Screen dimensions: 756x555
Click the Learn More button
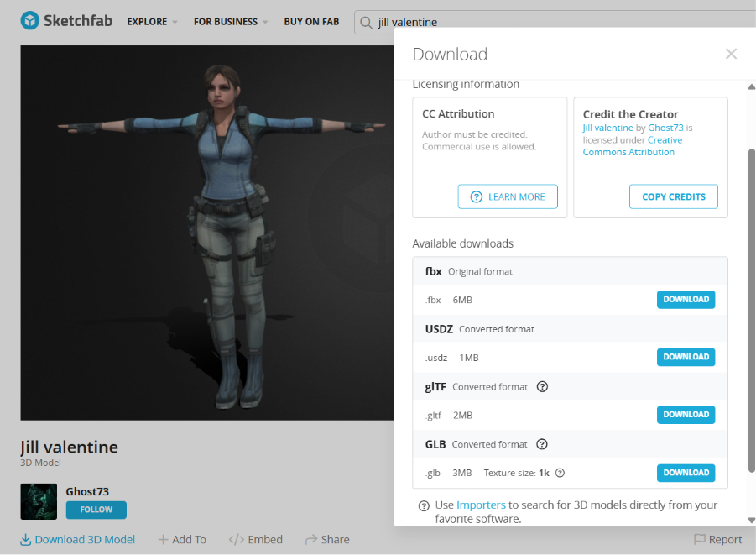click(x=508, y=196)
